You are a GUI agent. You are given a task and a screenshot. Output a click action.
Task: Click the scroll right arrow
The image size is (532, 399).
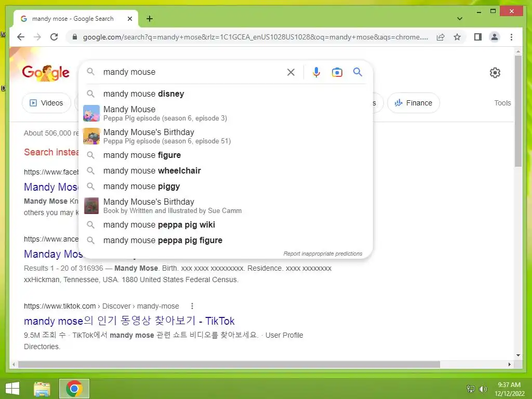tap(509, 364)
